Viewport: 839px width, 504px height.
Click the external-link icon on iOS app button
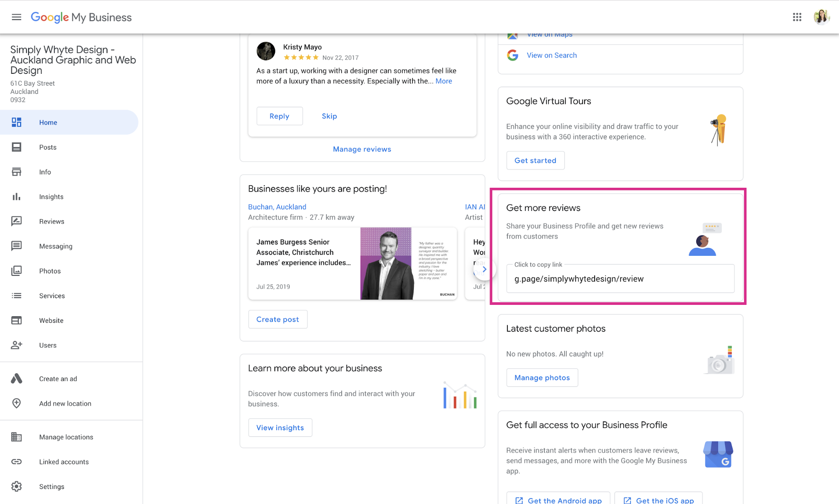tap(627, 500)
